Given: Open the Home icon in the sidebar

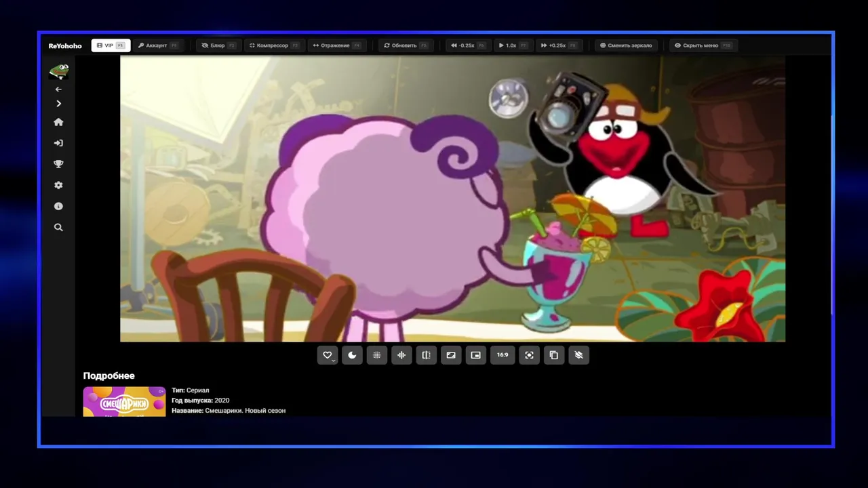Looking at the screenshot, I should pyautogui.click(x=58, y=122).
